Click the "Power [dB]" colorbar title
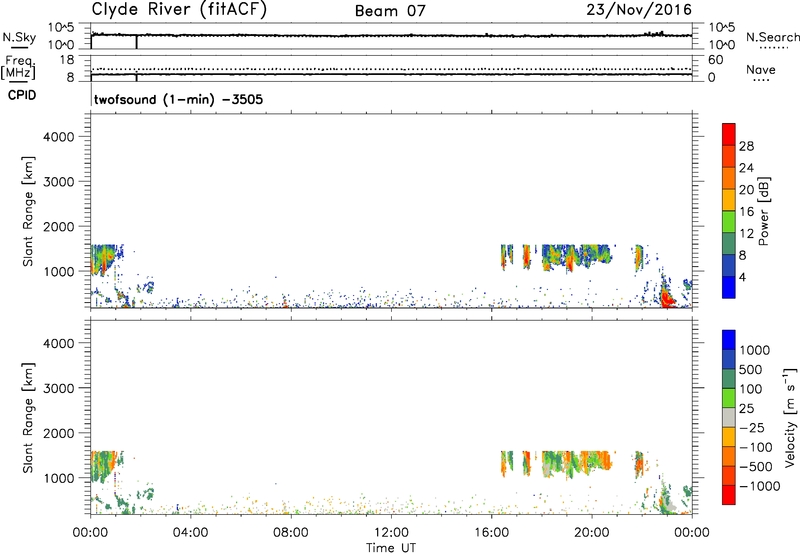The width and height of the screenshot is (800, 554). coord(763,211)
